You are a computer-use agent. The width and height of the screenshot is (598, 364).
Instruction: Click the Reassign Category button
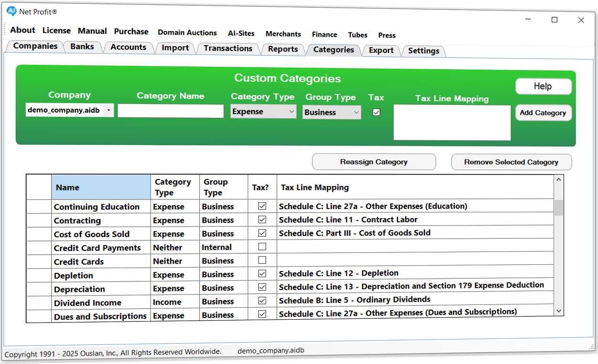[374, 162]
